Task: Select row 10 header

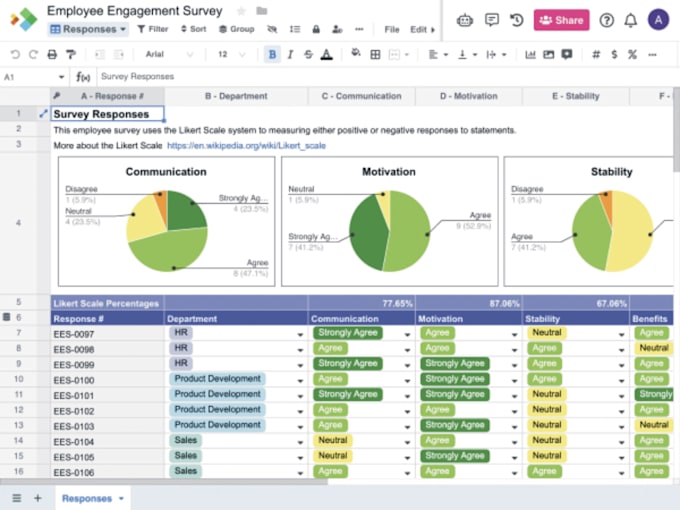Action: [x=19, y=379]
